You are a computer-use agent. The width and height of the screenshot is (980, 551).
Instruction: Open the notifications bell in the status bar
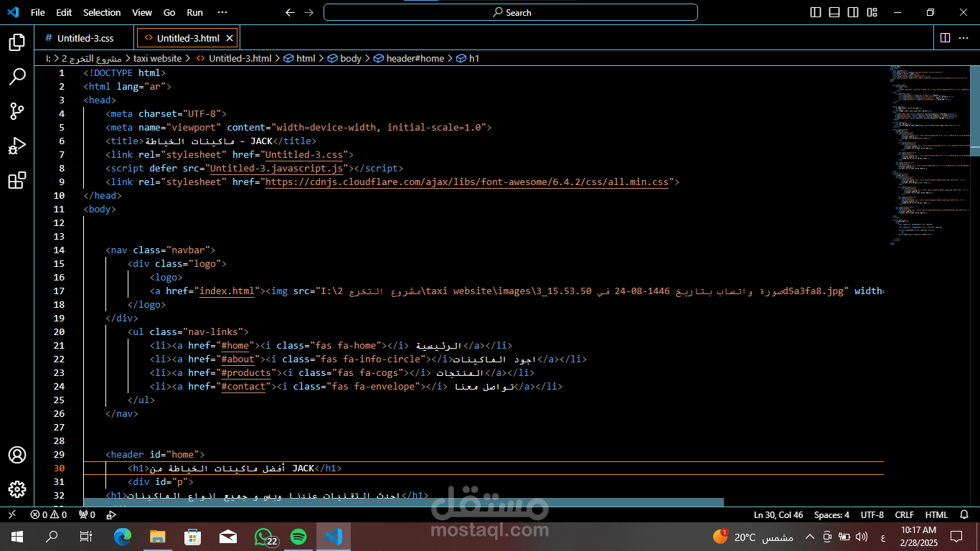[x=966, y=514]
